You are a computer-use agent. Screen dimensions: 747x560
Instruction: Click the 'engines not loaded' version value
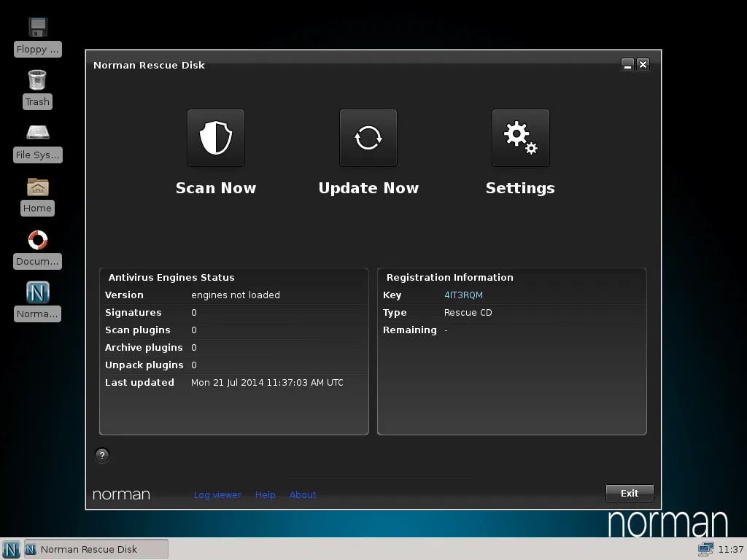click(236, 295)
